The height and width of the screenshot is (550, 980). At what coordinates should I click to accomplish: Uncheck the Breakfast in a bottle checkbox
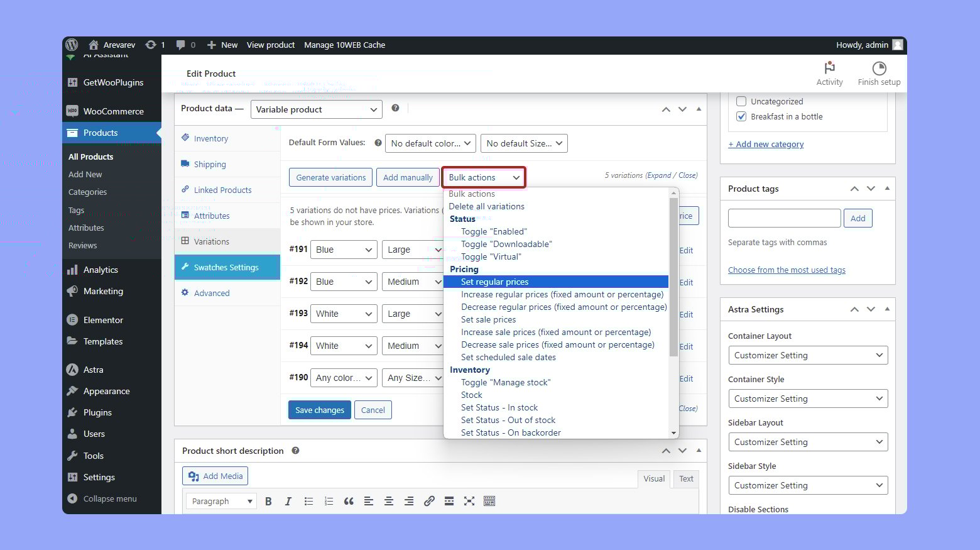[741, 116]
